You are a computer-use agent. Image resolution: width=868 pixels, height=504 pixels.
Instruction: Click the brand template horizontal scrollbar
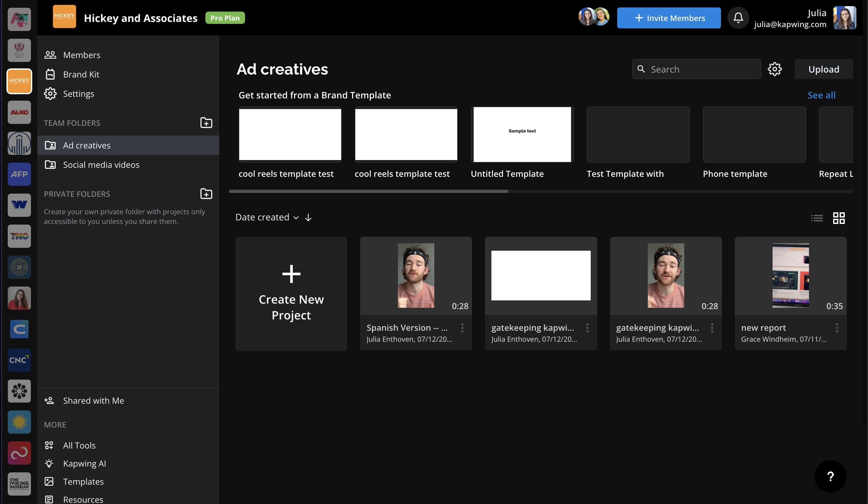pos(368,191)
